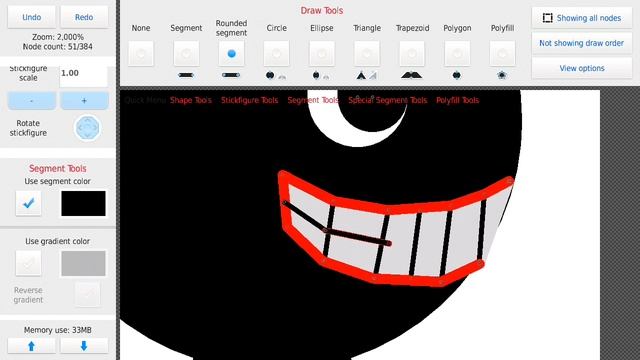Toggle Not showing draw order button
The height and width of the screenshot is (360, 640).
(582, 43)
